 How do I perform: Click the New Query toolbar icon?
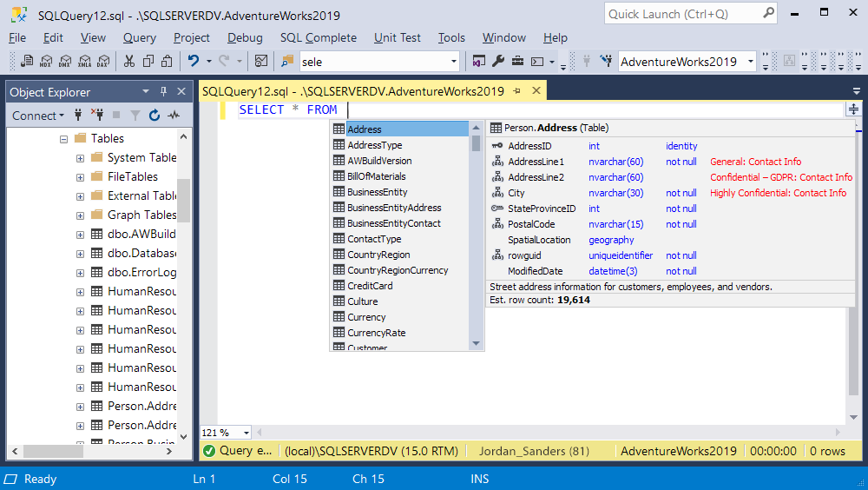pos(27,62)
